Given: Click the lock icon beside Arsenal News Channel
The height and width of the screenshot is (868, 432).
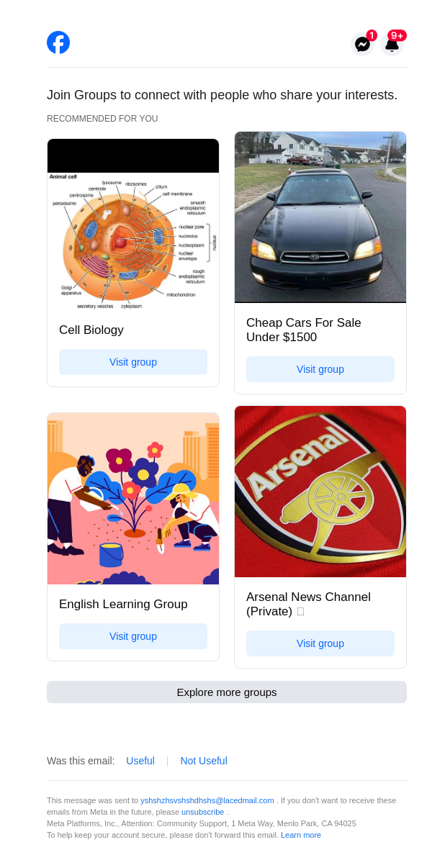Looking at the screenshot, I should tap(300, 612).
